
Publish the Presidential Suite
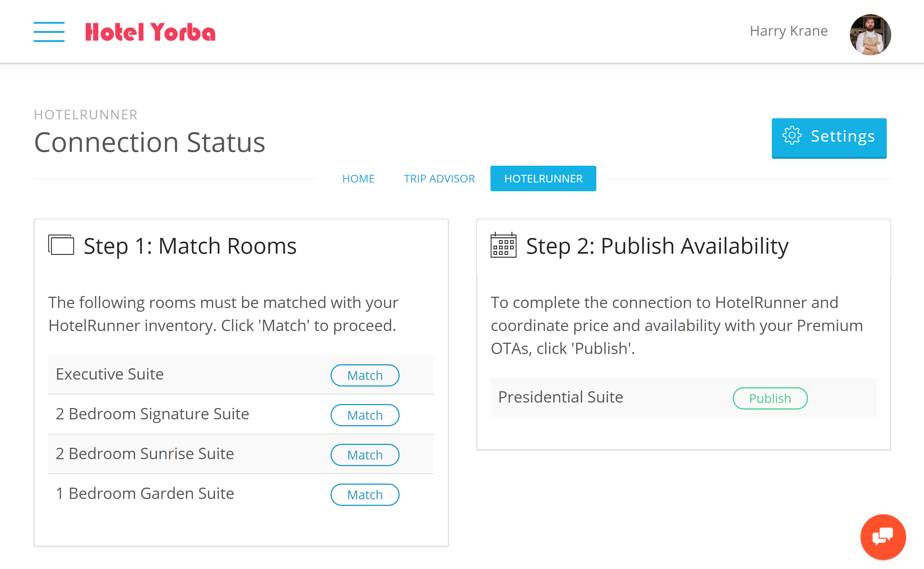[x=770, y=398]
